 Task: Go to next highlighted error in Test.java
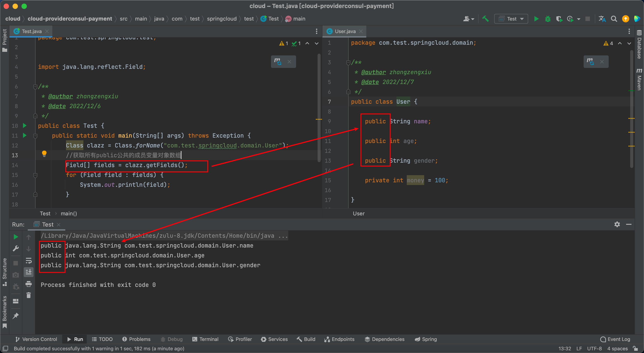click(x=316, y=44)
